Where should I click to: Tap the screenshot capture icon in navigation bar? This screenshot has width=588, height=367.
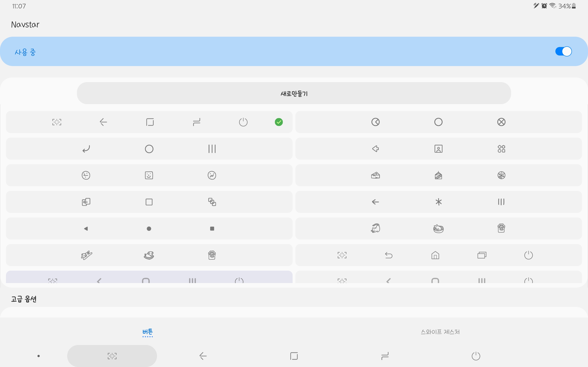pos(112,356)
